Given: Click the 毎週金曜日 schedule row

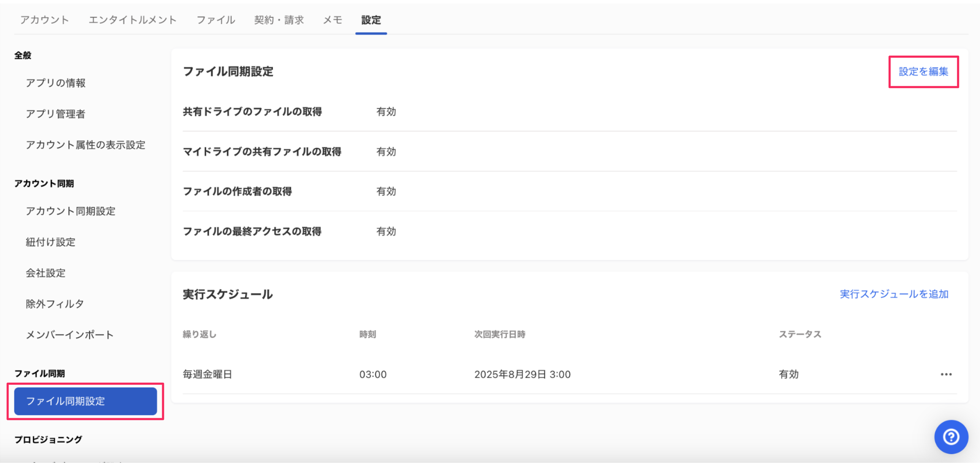Looking at the screenshot, I should (x=207, y=374).
